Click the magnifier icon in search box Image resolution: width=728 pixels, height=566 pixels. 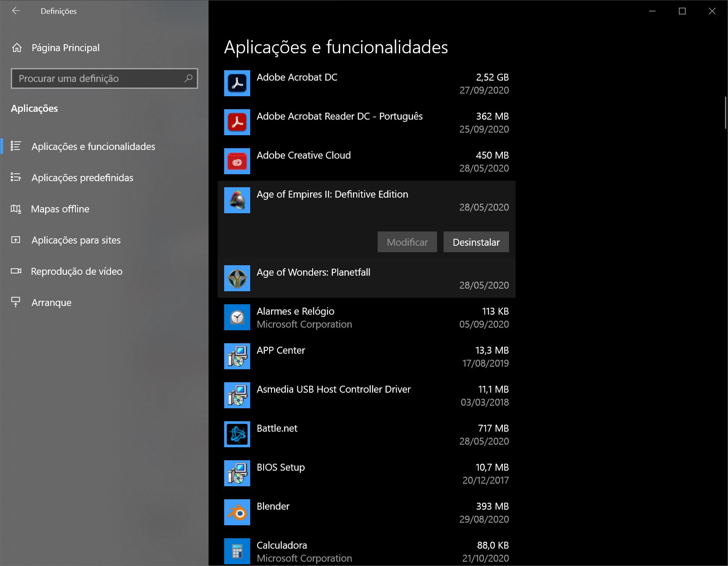188,78
